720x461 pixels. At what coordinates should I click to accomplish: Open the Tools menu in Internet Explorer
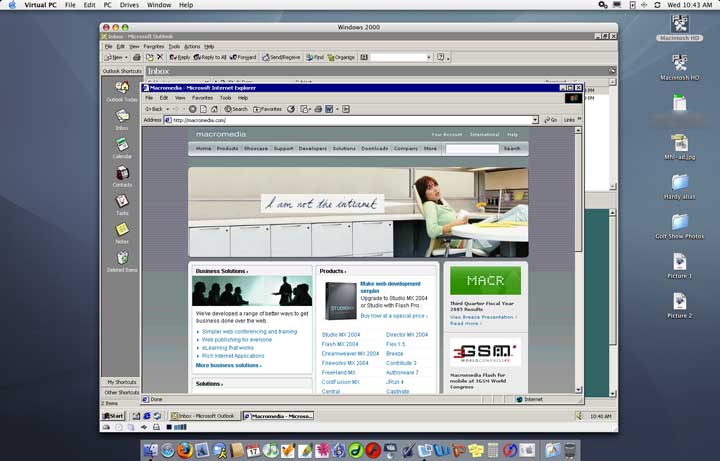tap(225, 98)
